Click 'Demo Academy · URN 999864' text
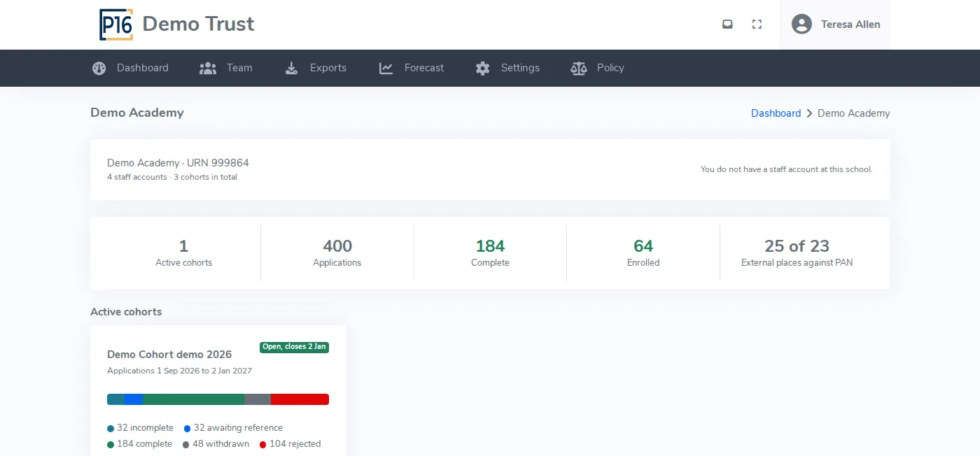Viewport: 980px width, 456px height. click(178, 163)
